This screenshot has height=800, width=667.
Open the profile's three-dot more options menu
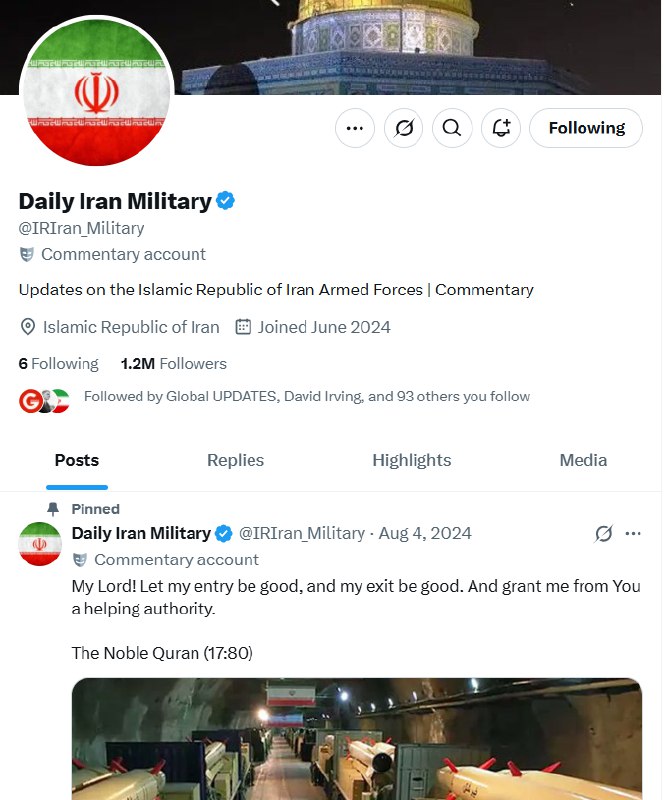[x=355, y=128]
